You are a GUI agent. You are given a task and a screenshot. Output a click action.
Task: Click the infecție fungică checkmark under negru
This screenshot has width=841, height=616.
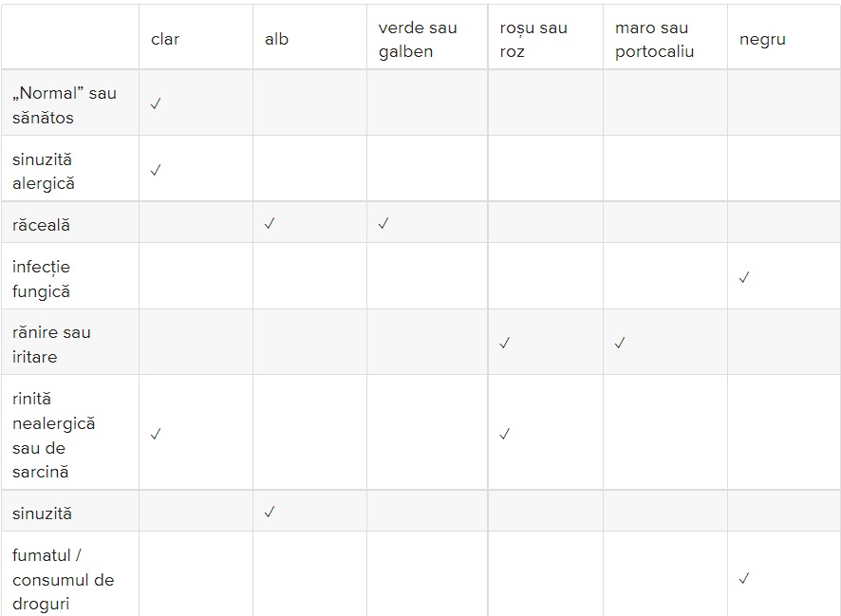pyautogui.click(x=744, y=277)
